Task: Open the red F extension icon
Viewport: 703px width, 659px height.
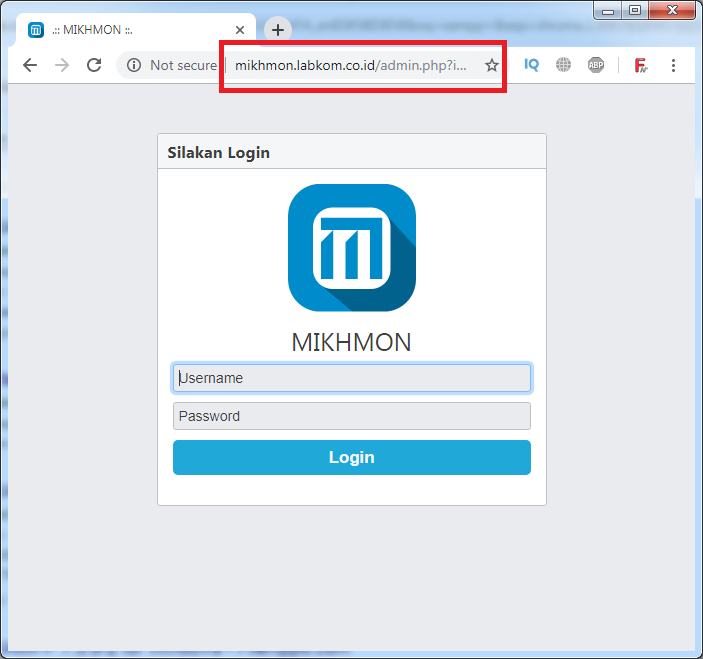Action: [x=641, y=65]
